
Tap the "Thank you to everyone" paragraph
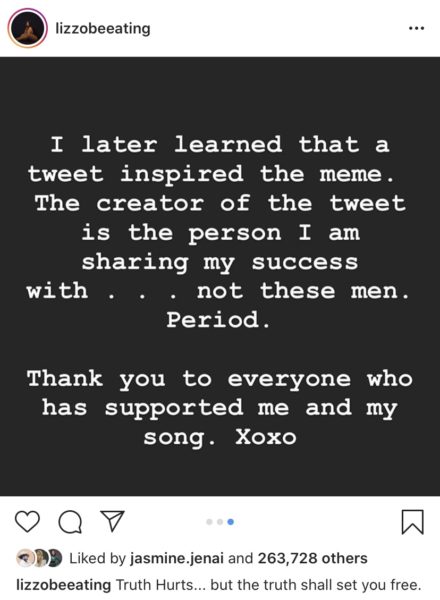pyautogui.click(x=220, y=408)
